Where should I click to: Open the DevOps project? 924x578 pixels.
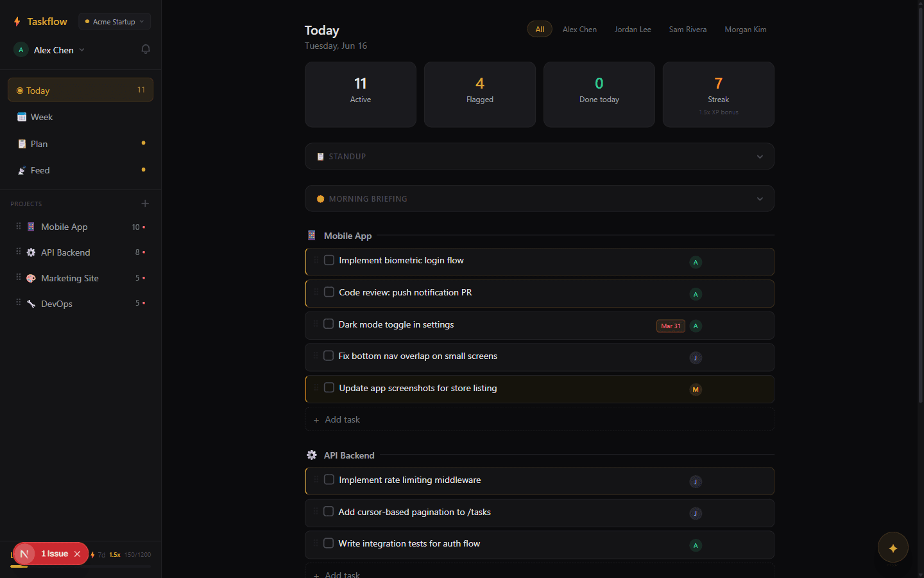pyautogui.click(x=80, y=304)
